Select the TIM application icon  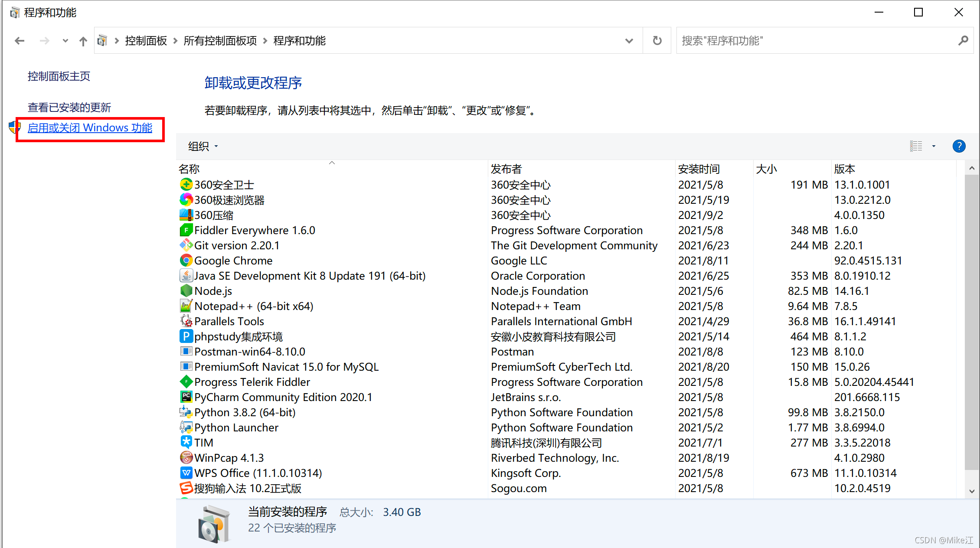(186, 443)
